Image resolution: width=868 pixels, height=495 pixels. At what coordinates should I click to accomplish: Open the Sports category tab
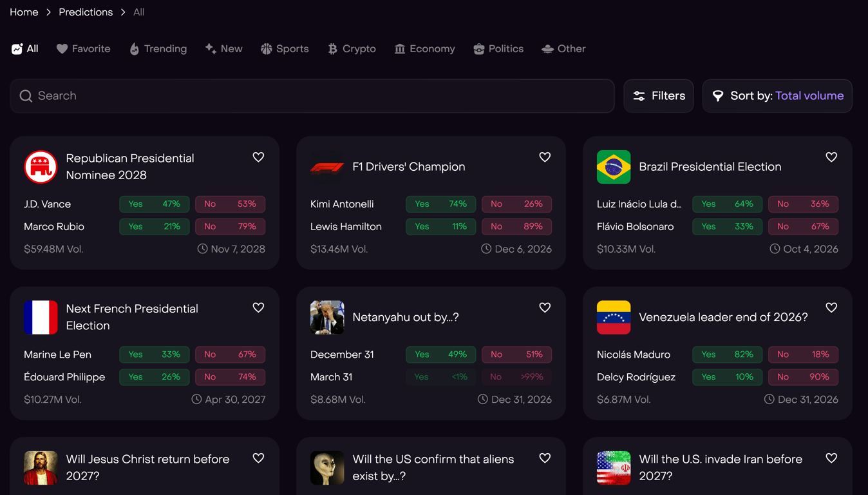pyautogui.click(x=285, y=49)
